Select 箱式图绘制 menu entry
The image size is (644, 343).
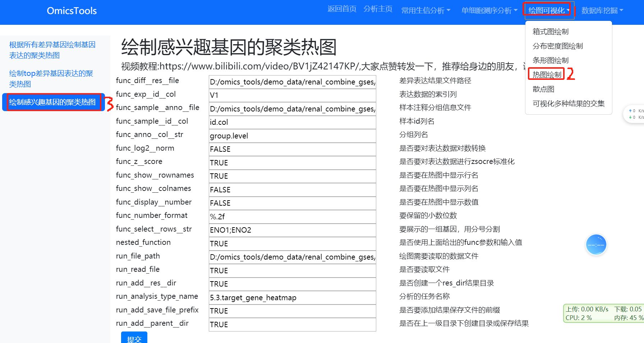(551, 32)
